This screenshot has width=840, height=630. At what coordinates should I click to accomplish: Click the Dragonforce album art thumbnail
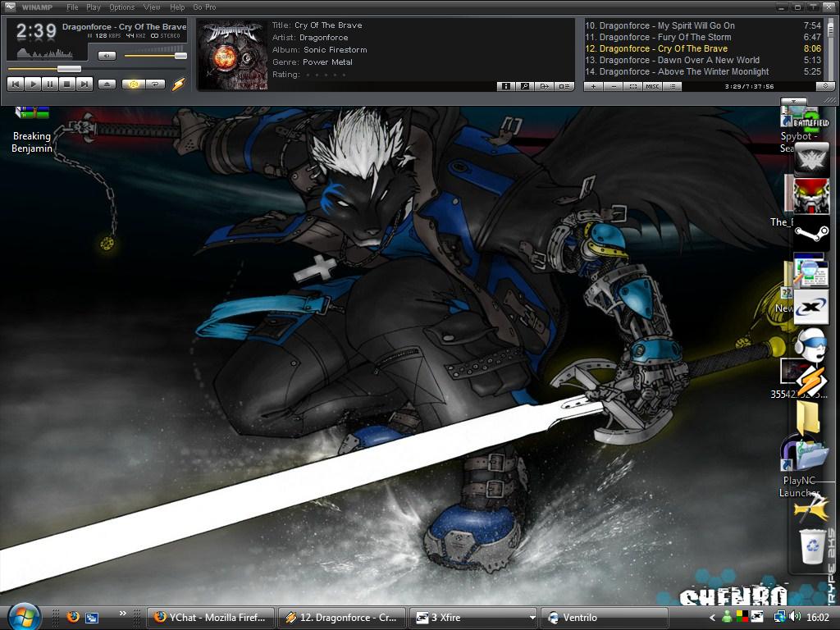(232, 55)
